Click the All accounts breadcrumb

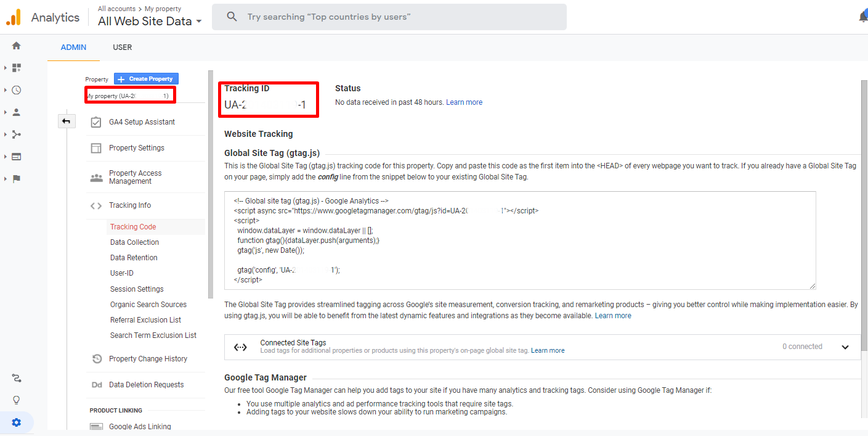116,9
